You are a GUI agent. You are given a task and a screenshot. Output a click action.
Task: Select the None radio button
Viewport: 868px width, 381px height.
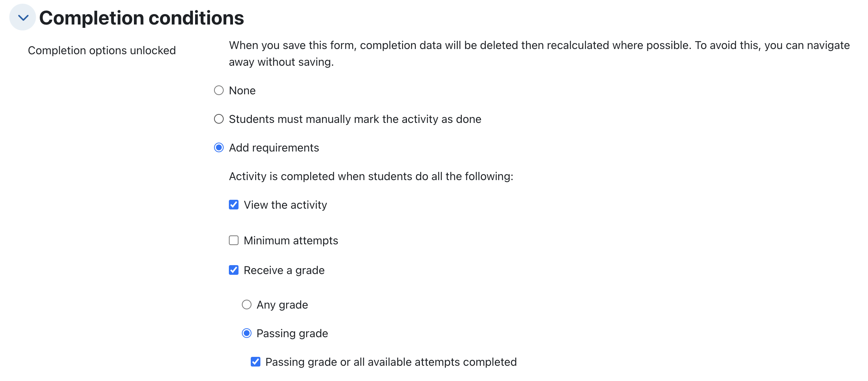click(x=219, y=90)
